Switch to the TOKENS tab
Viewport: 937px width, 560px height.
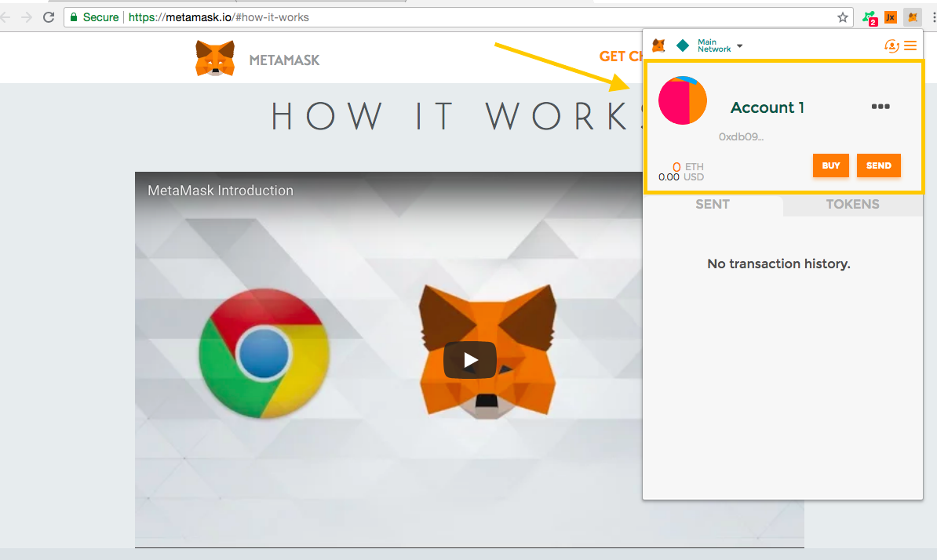(x=853, y=204)
